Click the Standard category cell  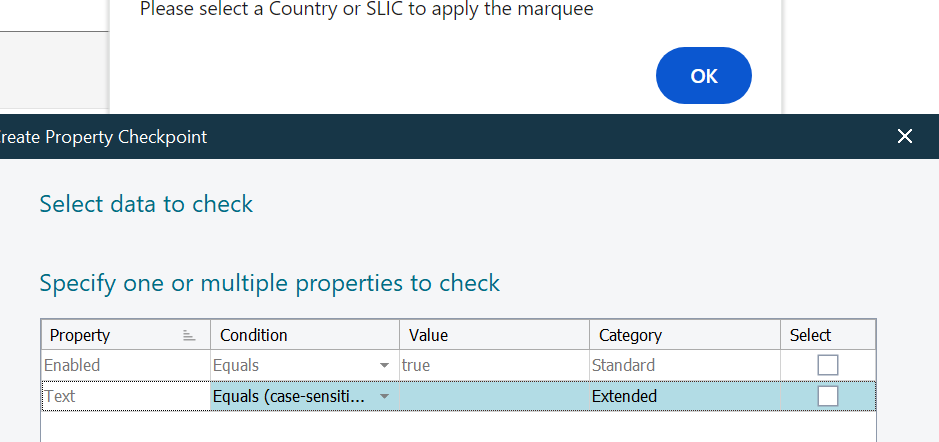[x=684, y=366]
